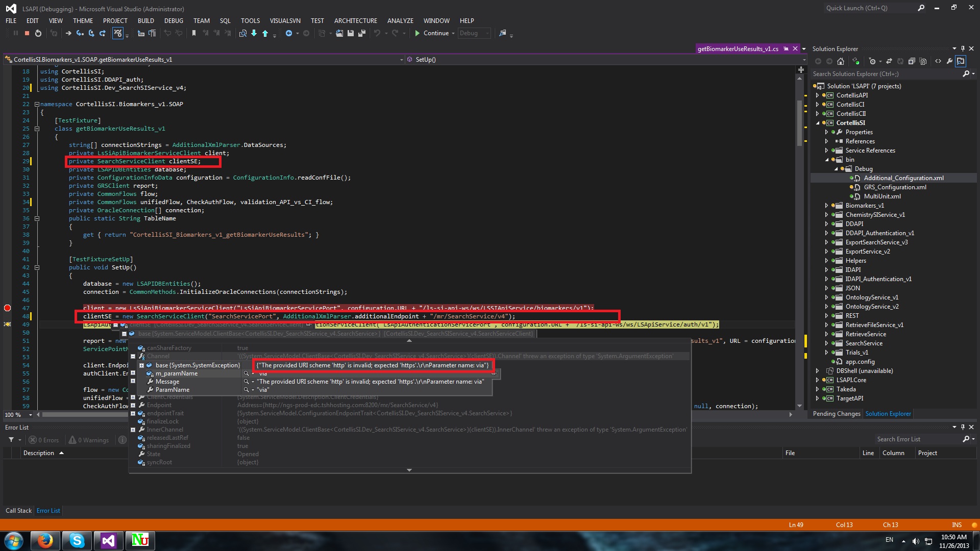Click the Project column header in Error List
This screenshot has width=980, height=551.
tap(927, 453)
